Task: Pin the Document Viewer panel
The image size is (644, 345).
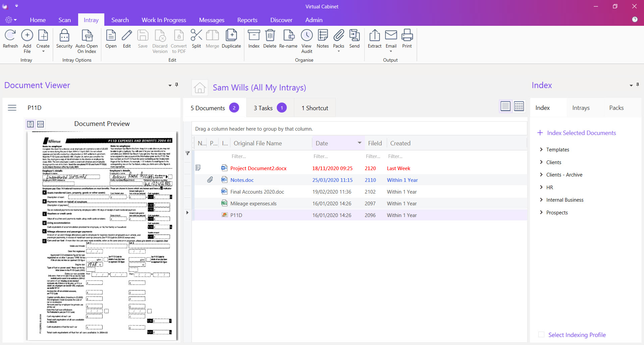Action: pos(176,85)
